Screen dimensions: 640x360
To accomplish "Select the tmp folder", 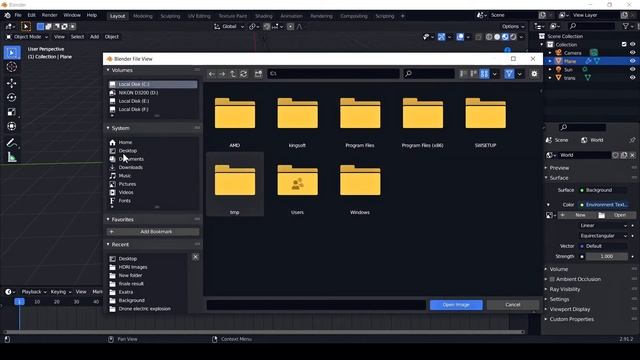I will pos(235,184).
